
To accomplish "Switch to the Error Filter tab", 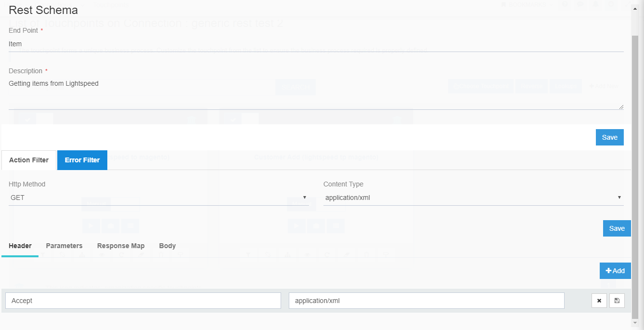I will tap(82, 159).
